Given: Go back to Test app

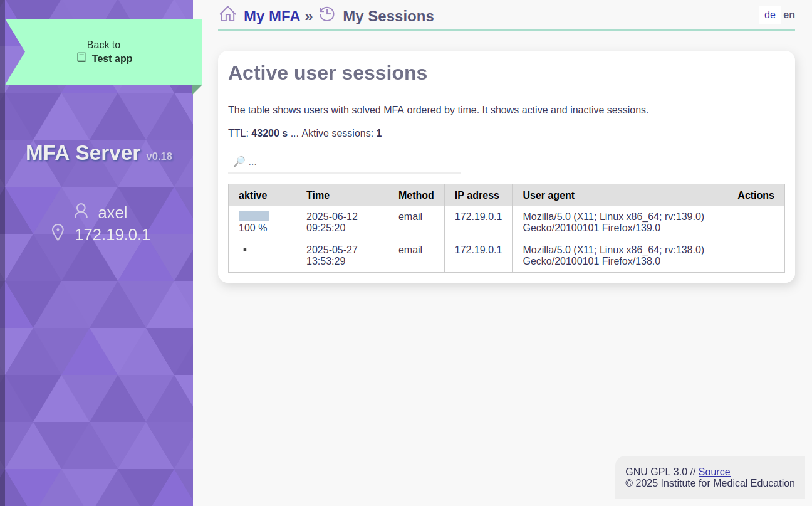Looking at the screenshot, I should 104,52.
